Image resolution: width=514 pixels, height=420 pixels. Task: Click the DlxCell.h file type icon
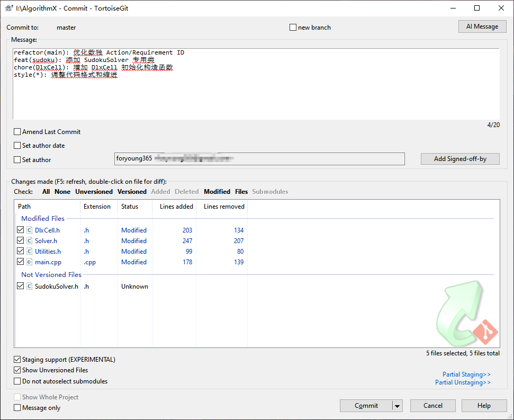pos(30,230)
